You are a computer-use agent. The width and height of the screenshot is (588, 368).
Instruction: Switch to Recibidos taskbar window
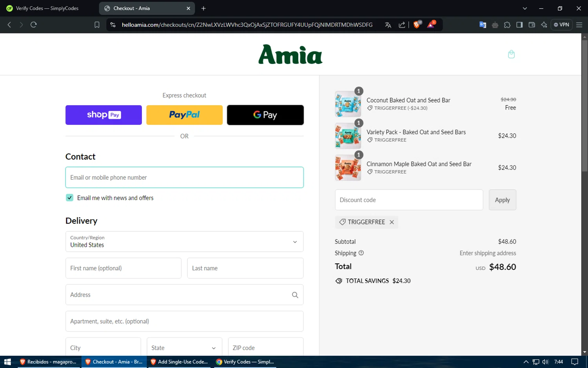click(x=48, y=362)
